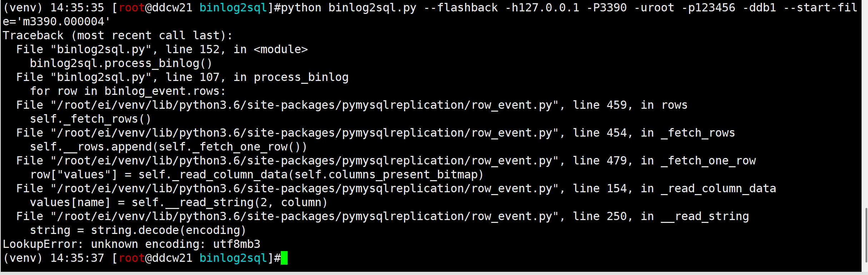Viewport: 868px width, 275px height.
Task: Click the -ddb1 database argument
Action: point(759,7)
